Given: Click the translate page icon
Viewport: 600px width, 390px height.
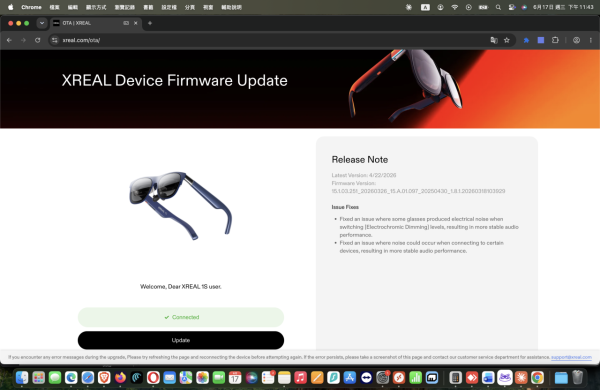Looking at the screenshot, I should coord(494,40).
